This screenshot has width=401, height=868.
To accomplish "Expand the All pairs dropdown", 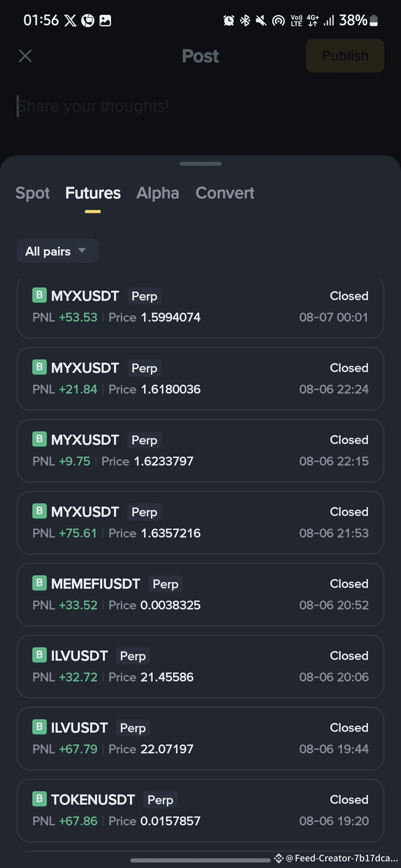I will coord(58,251).
